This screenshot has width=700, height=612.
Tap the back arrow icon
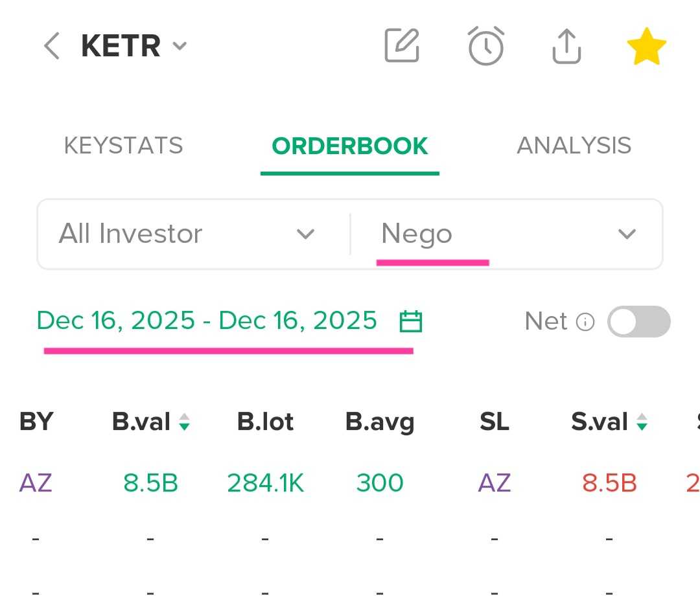point(52,47)
